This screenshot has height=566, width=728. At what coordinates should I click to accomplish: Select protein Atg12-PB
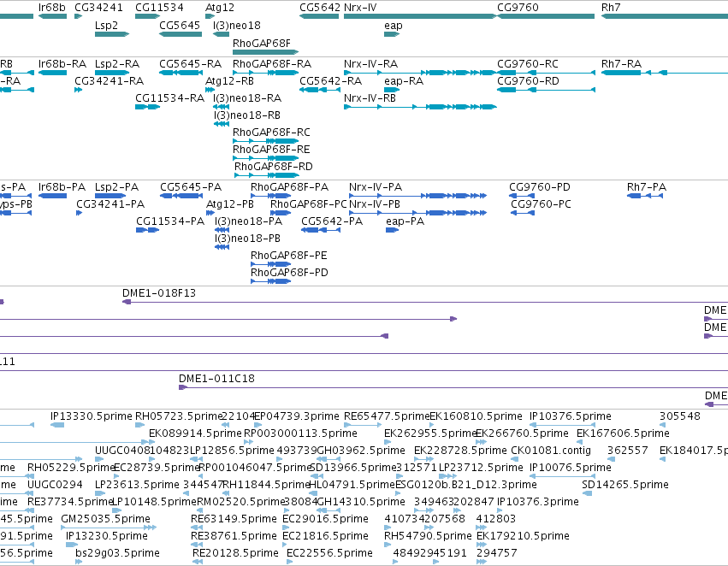pyautogui.click(x=230, y=204)
